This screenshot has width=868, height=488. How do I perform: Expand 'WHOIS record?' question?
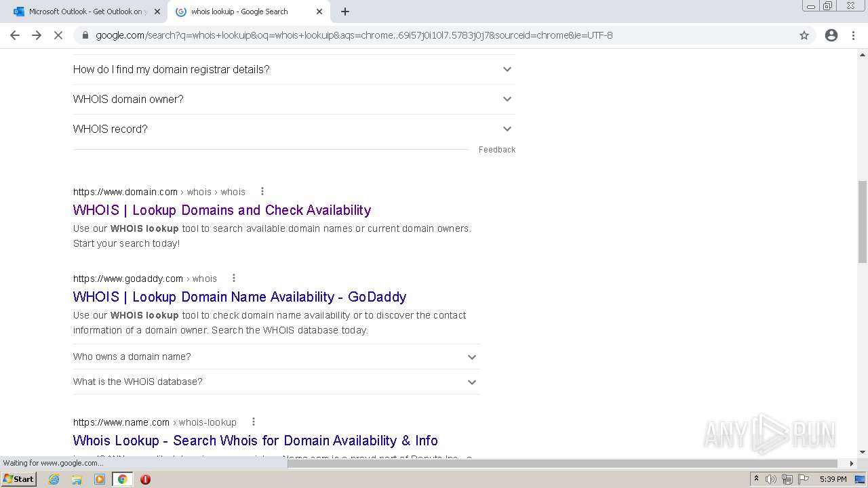coord(294,129)
